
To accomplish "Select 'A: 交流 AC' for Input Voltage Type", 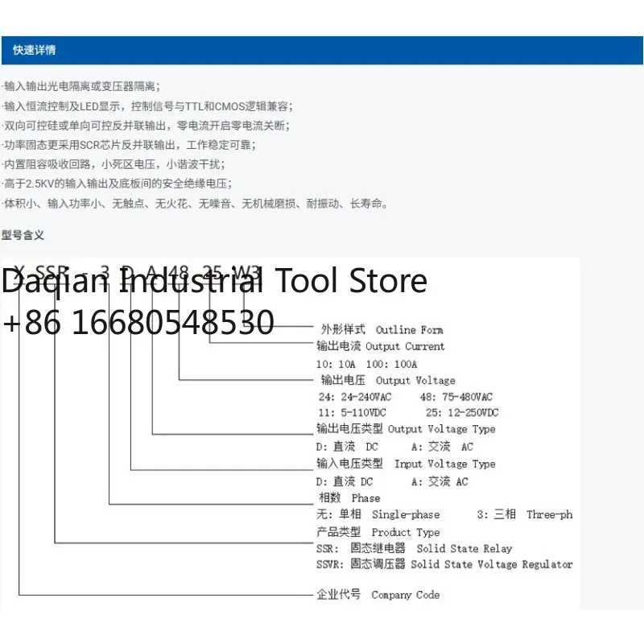I will (x=440, y=481).
